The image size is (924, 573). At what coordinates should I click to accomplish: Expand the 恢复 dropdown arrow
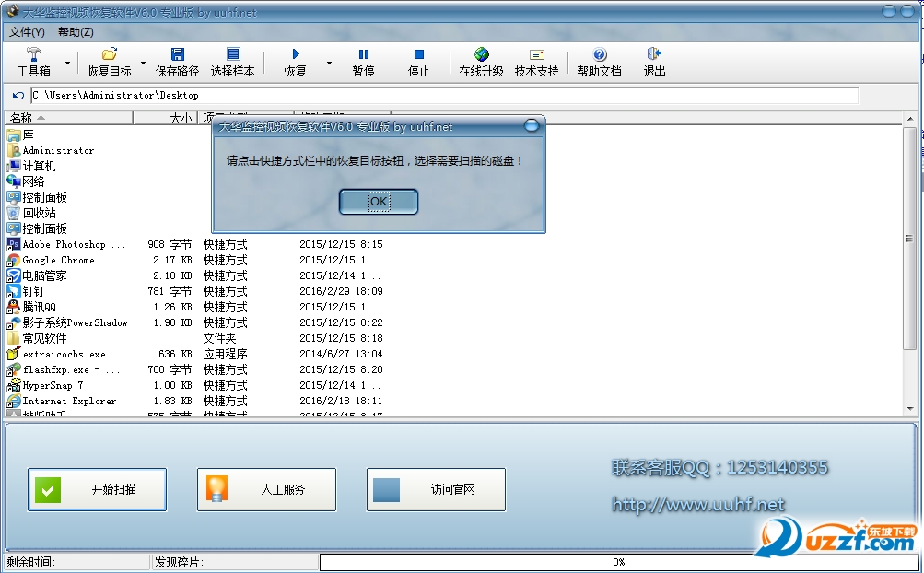coord(329,63)
